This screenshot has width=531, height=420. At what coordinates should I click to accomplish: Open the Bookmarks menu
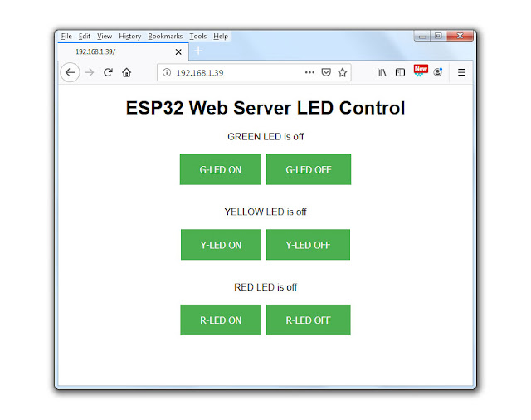coord(165,36)
